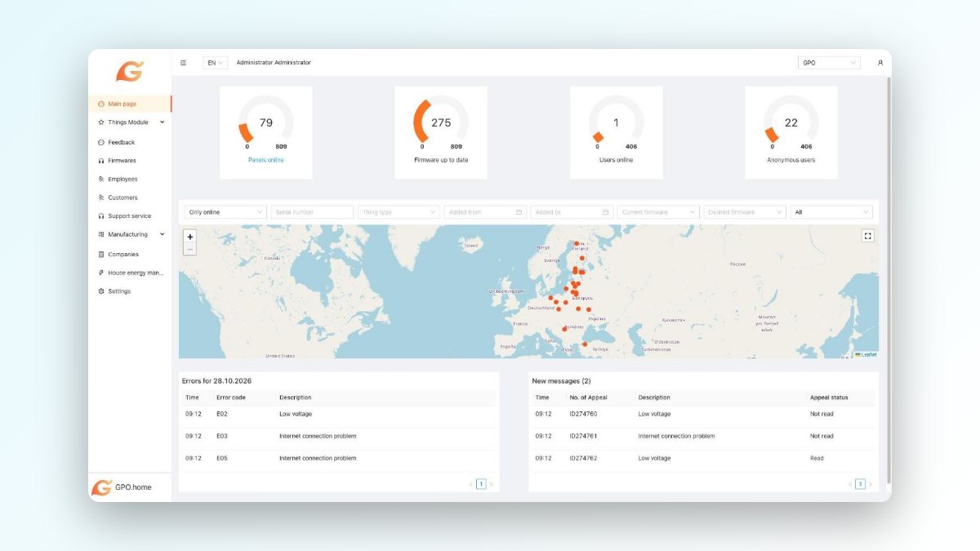Click error code E05 row
980x551 pixels.
coord(339,458)
